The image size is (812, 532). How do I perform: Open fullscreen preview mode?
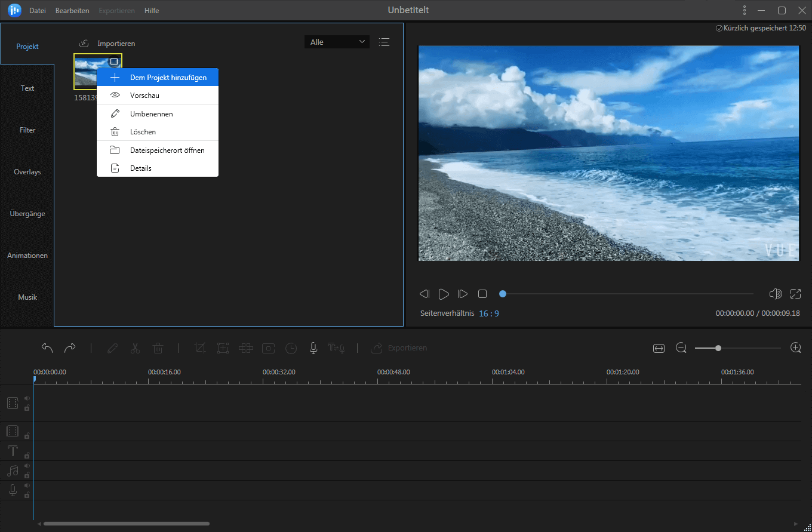point(795,294)
